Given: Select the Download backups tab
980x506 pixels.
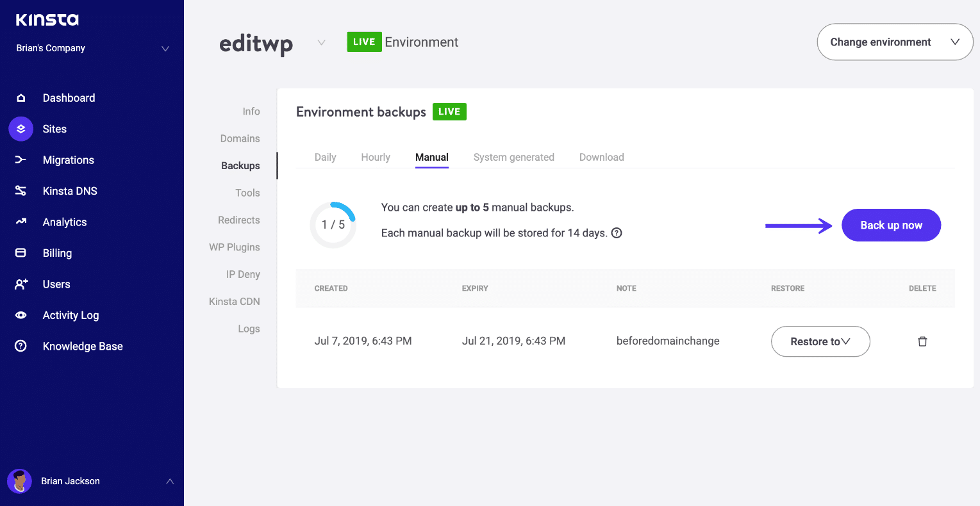Looking at the screenshot, I should pyautogui.click(x=601, y=157).
